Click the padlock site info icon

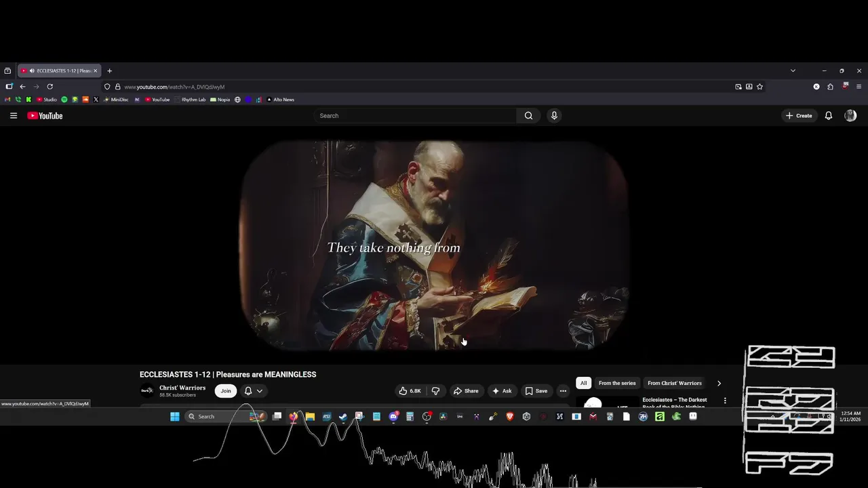(x=117, y=87)
